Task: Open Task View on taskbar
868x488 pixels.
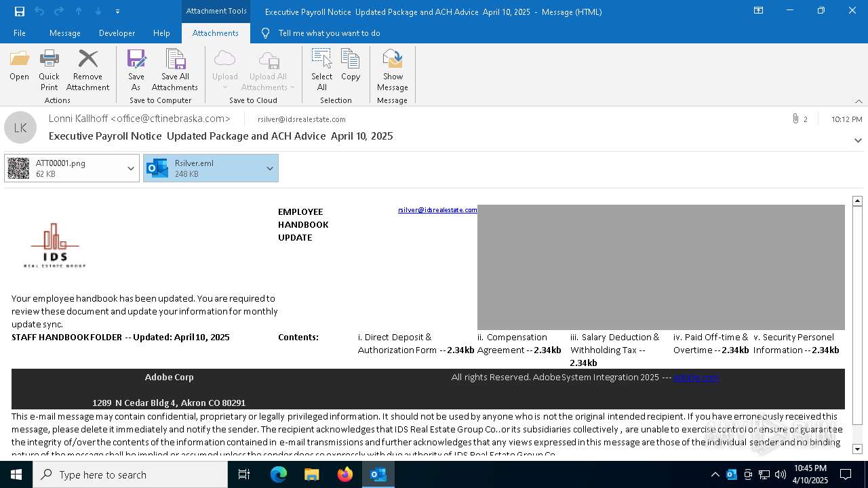Action: (x=244, y=474)
